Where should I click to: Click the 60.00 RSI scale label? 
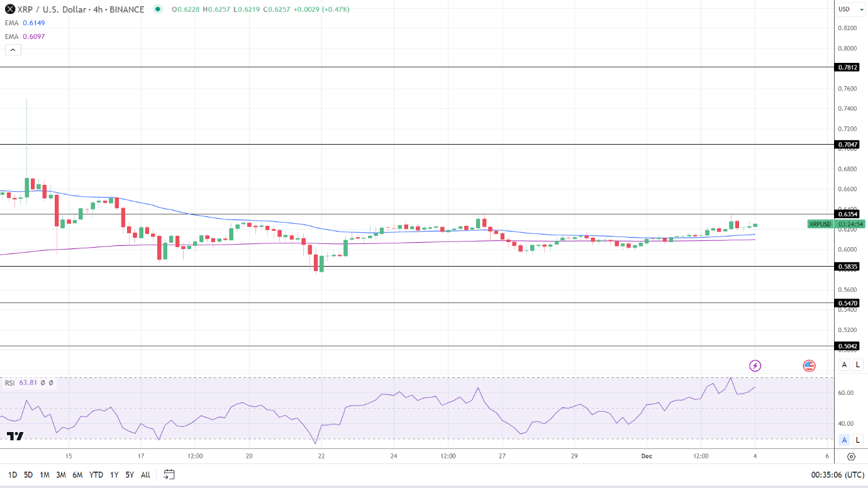tap(846, 393)
